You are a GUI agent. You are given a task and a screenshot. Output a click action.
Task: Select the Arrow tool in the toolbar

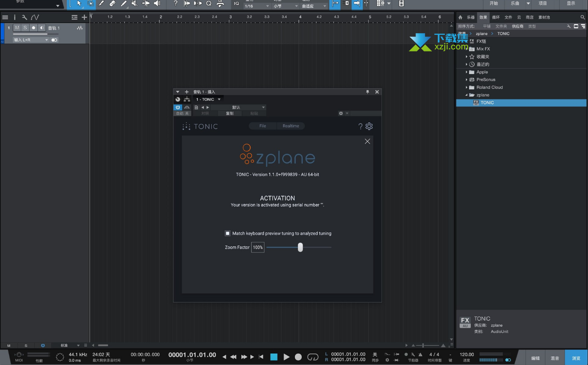(x=79, y=3)
